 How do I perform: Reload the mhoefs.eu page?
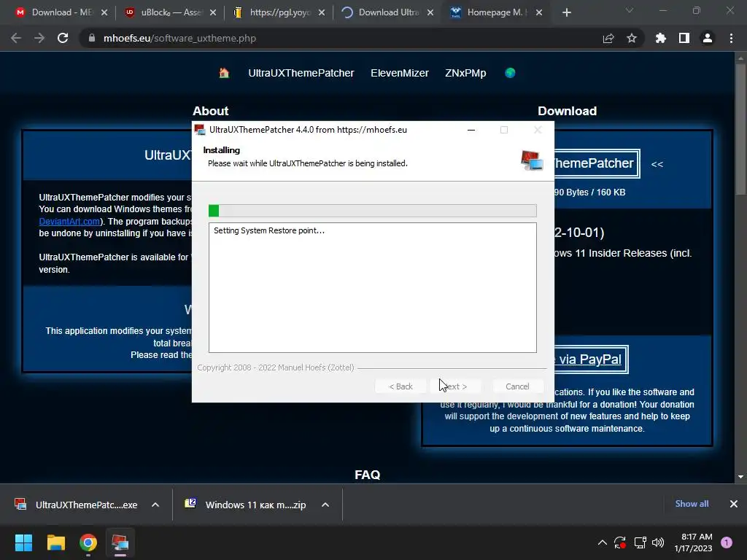63,38
